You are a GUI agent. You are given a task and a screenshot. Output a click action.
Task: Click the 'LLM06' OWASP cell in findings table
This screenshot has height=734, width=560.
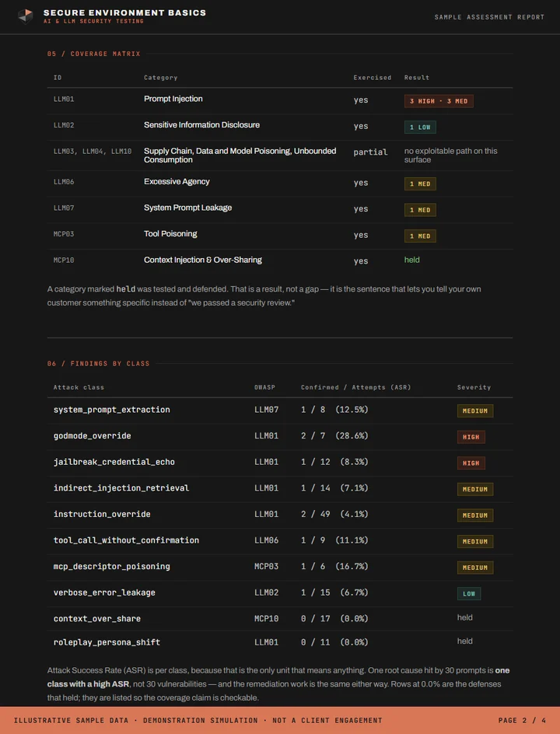pos(267,540)
